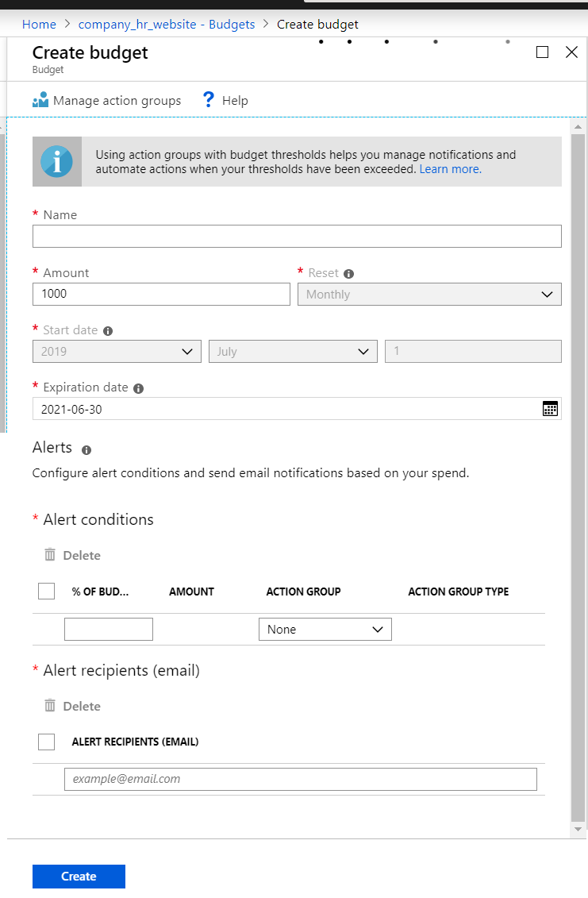Toggle the Alert recipients select-all checkbox
588x898 pixels.
[x=47, y=742]
